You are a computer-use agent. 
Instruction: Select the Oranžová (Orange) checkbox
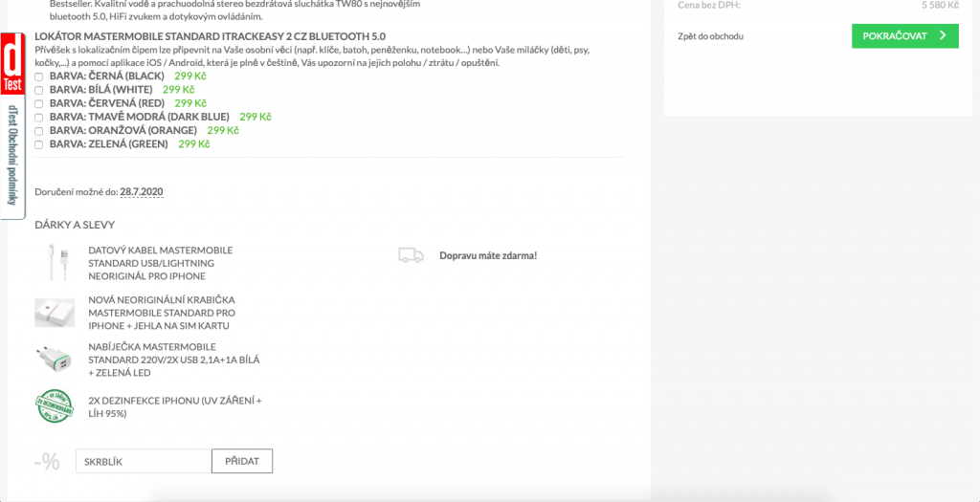(38, 130)
